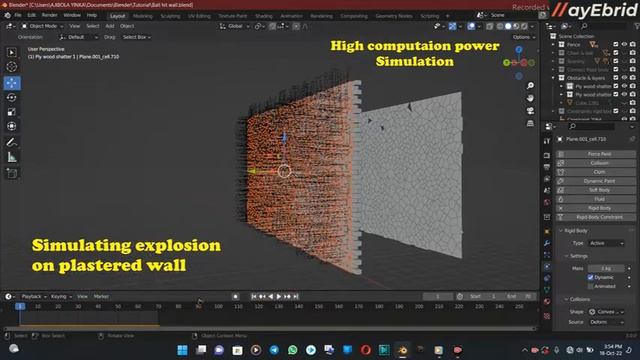This screenshot has height=360, width=640.
Task: Disable Fence collection render camera icon
Action: [633, 44]
